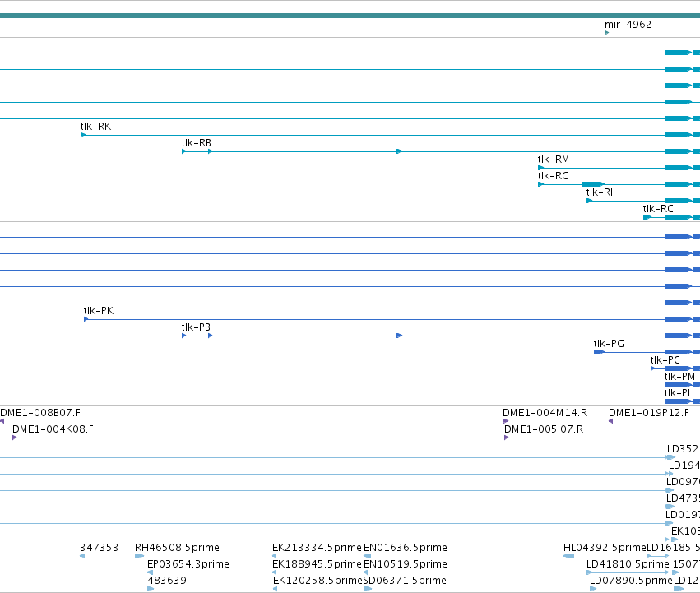Click DME1-005I07.R purple arrow marker
The height and width of the screenshot is (593, 700).
pyautogui.click(x=506, y=438)
